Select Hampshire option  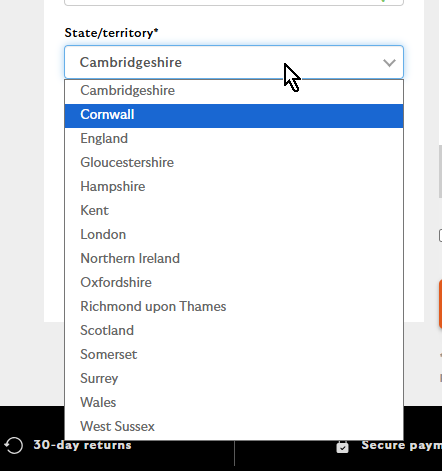[234, 187]
